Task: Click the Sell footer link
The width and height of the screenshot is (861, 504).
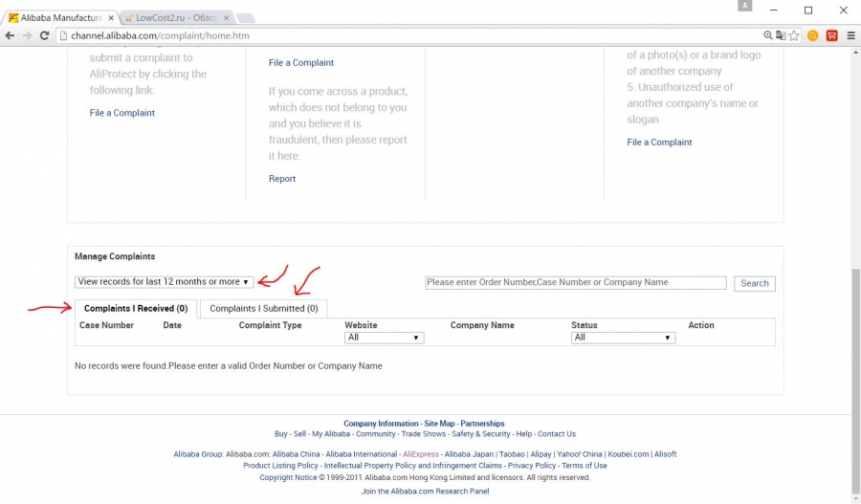Action: (299, 434)
